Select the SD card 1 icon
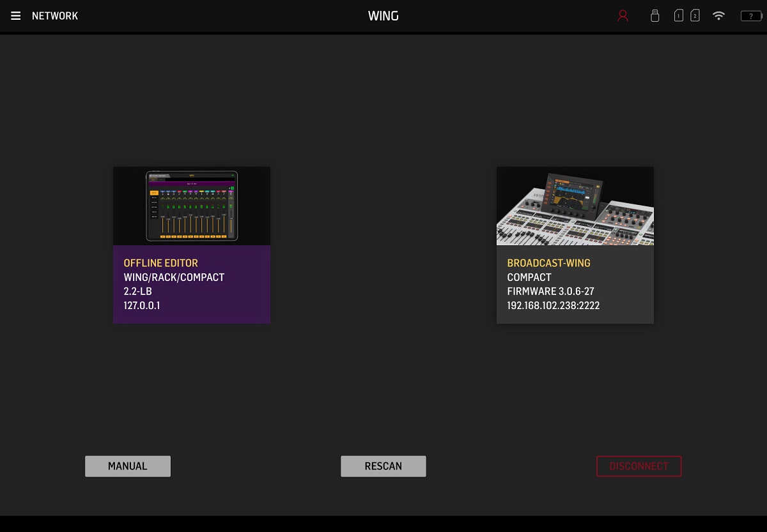Image resolution: width=767 pixels, height=532 pixels. click(679, 15)
